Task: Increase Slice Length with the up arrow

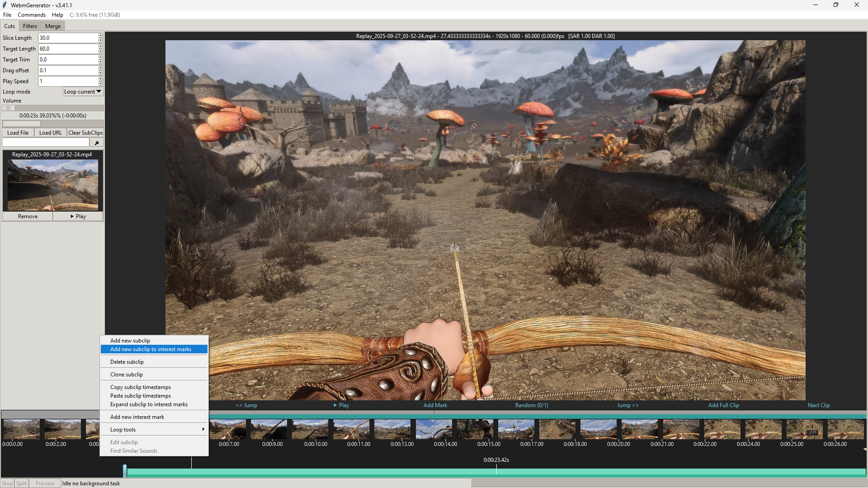Action: 101,36
